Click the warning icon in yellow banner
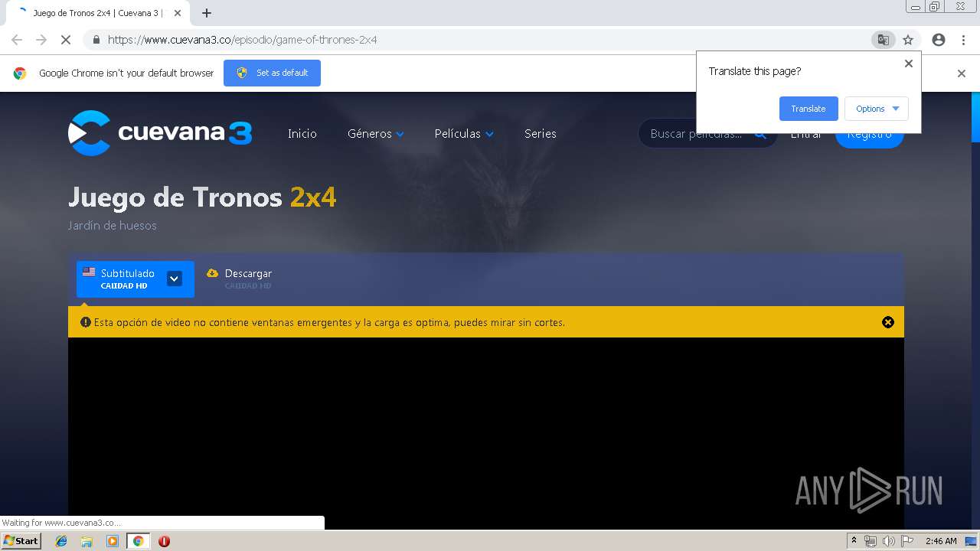 click(86, 322)
